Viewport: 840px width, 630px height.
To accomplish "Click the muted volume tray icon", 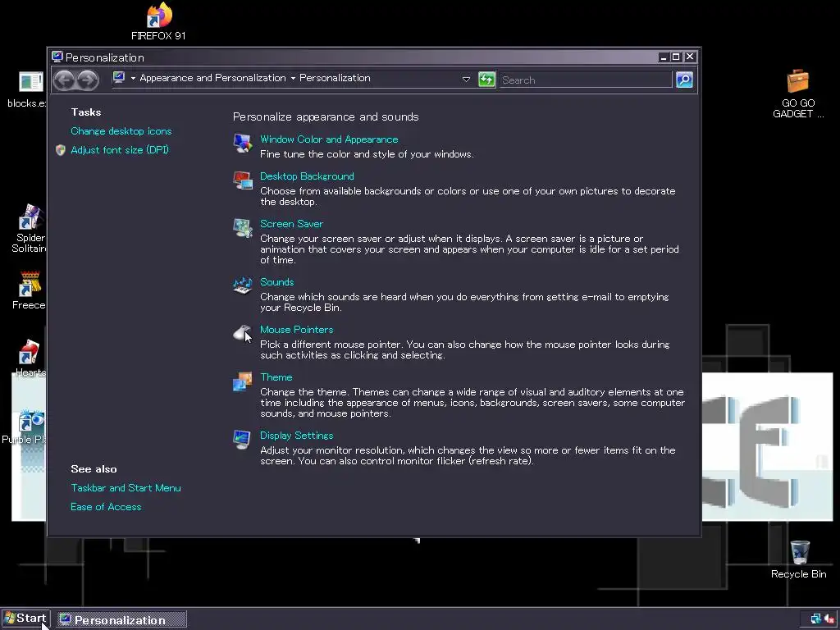I will tap(829, 619).
